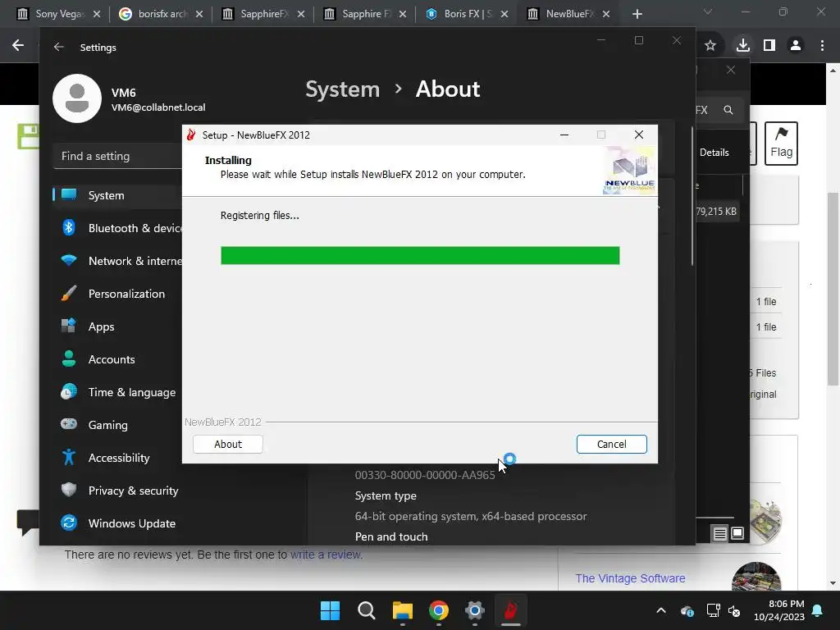Open Chrome tab search dropdown
This screenshot has height=630, width=840.
(x=708, y=11)
